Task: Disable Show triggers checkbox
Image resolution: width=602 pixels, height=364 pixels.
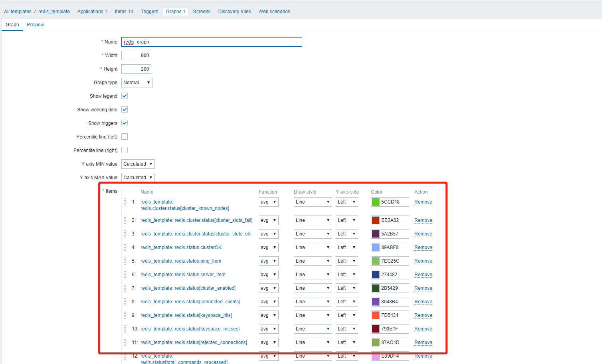Action: 125,123
